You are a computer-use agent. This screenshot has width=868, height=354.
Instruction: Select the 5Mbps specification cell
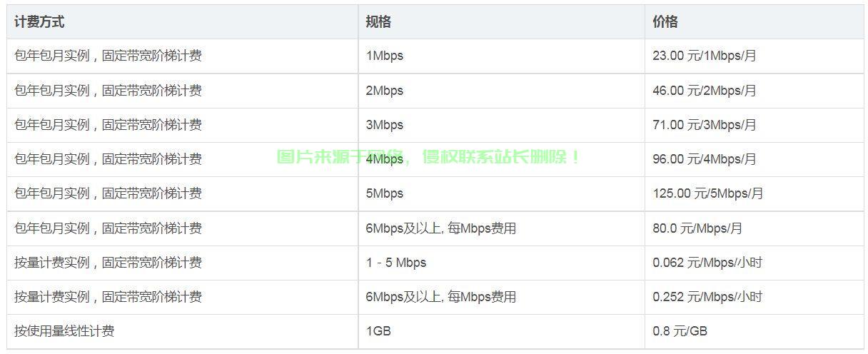(385, 193)
